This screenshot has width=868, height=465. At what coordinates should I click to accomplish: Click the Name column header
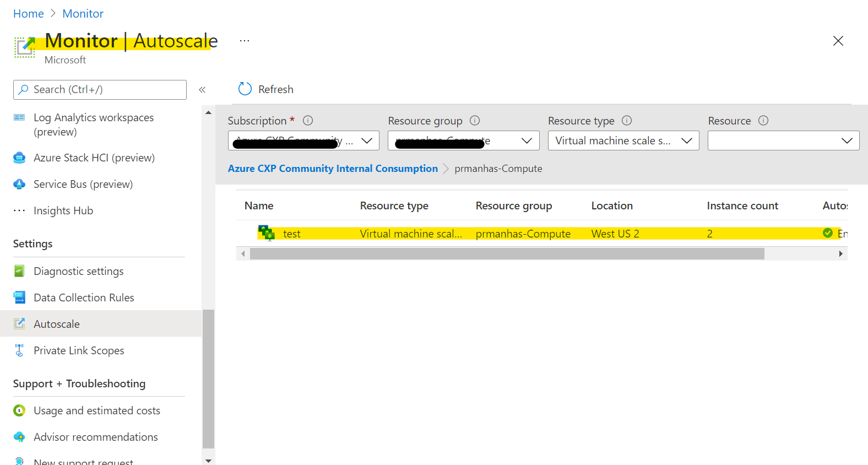[259, 206]
